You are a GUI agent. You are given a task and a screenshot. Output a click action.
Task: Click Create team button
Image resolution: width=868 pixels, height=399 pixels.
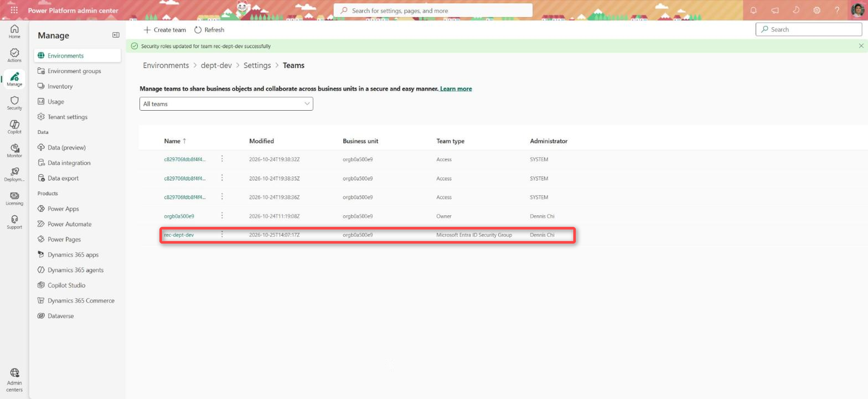tap(164, 30)
